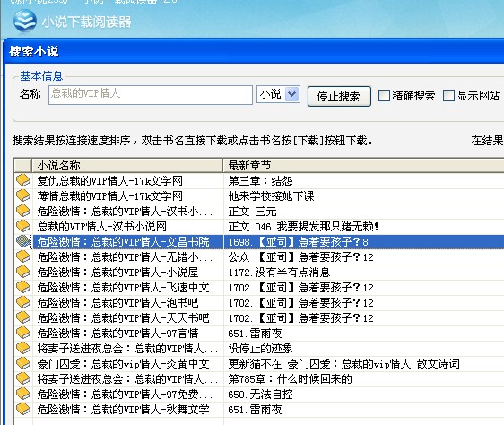
Task: Select row 薄情总裁的VIP情人-17k文学网
Action: click(x=110, y=195)
